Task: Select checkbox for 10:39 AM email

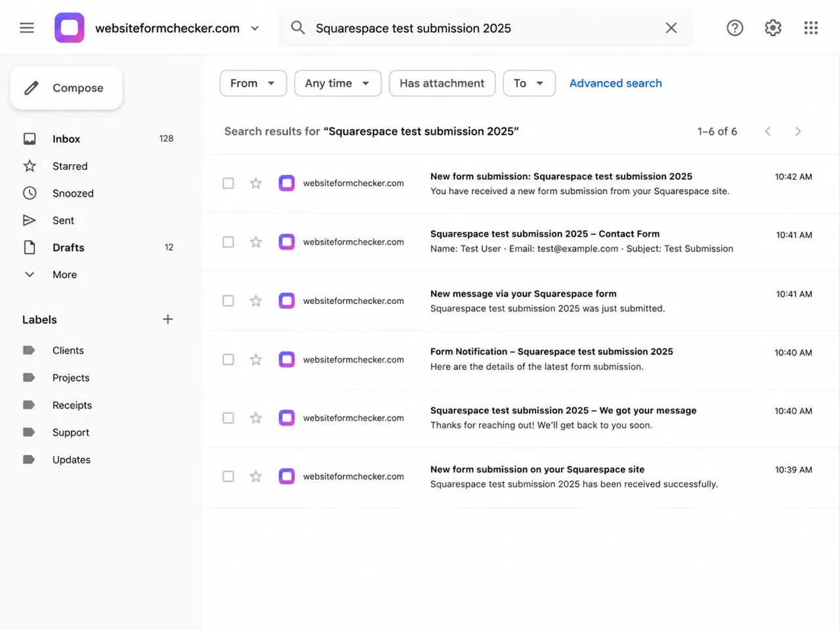Action: (228, 476)
